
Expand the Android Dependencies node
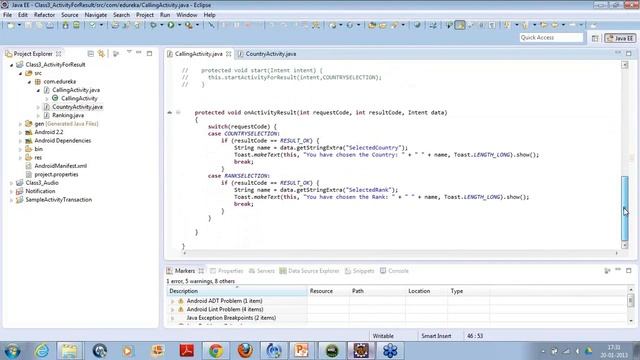coord(20,141)
